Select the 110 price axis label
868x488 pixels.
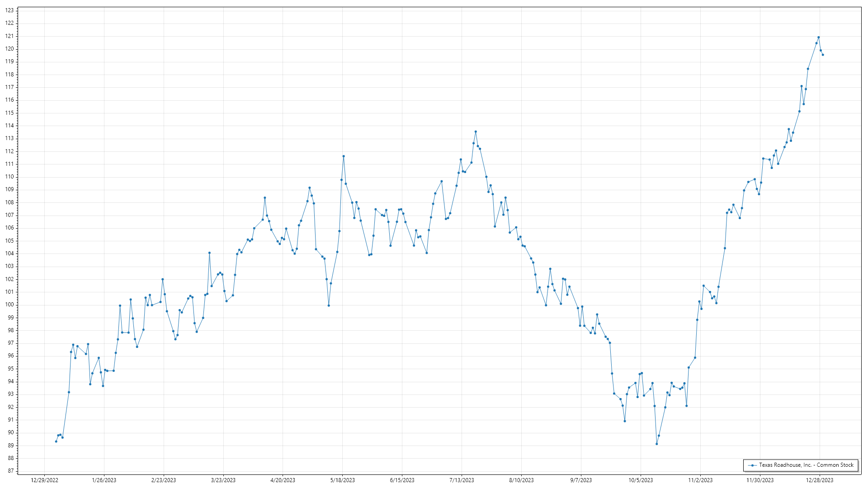pyautogui.click(x=9, y=177)
